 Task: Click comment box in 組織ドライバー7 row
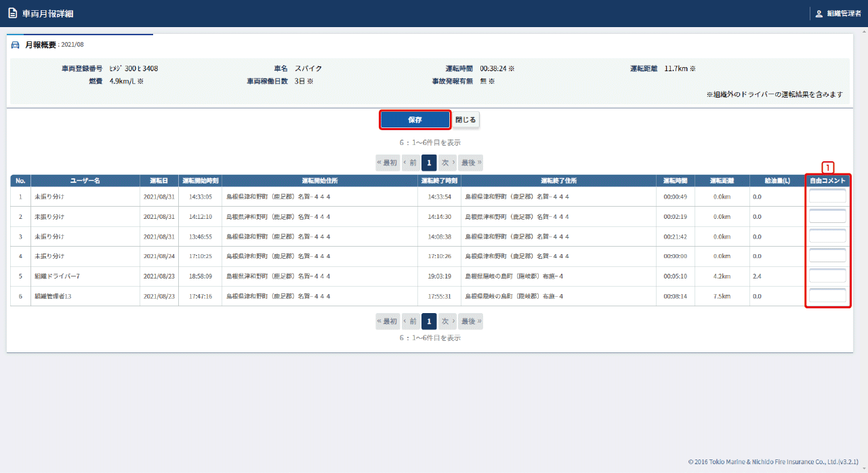tap(827, 276)
